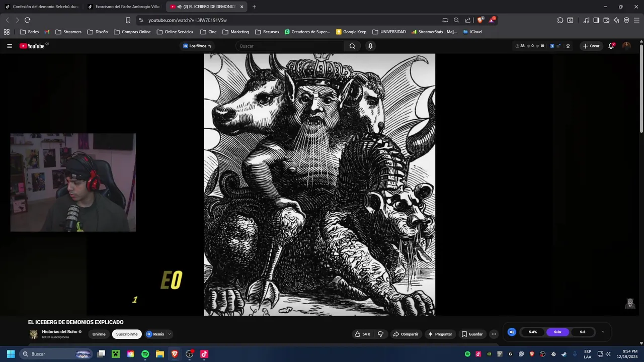Open page zoom magnifier in address bar

tap(456, 20)
